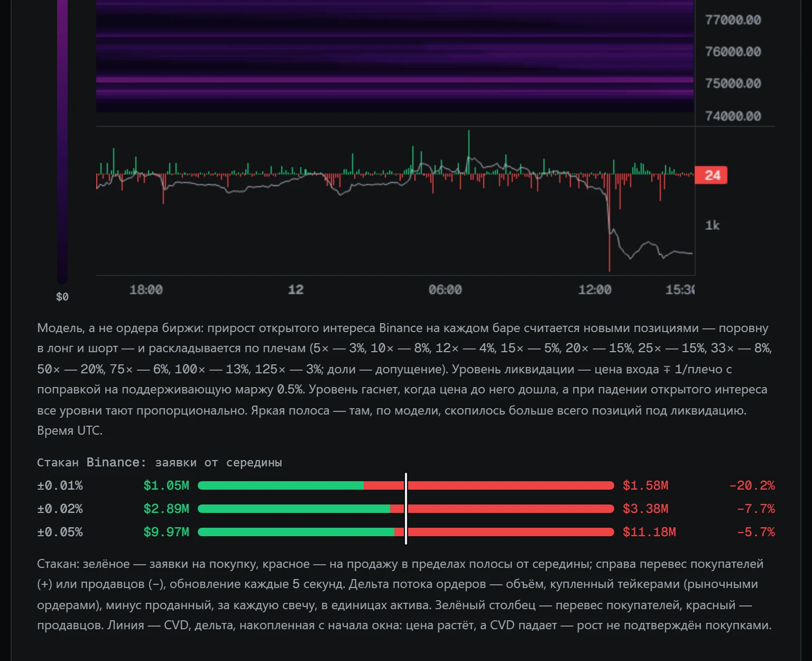812x661 pixels.
Task: Click the 18:00 time axis label
Action: (146, 290)
